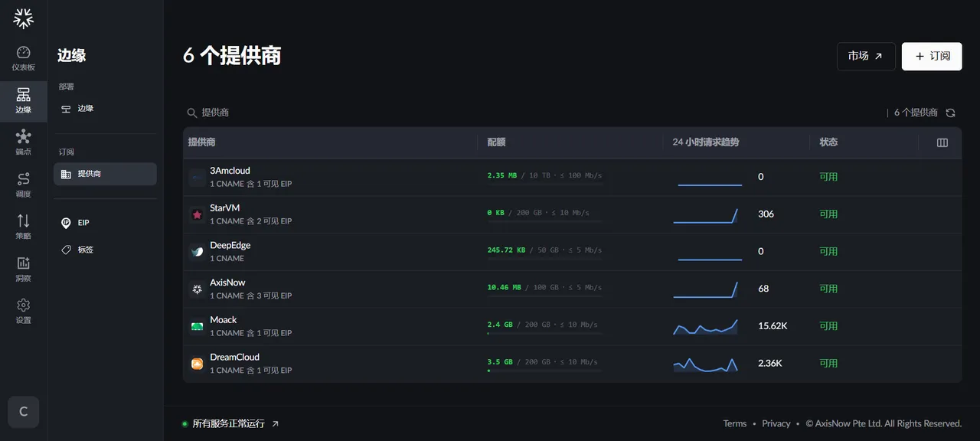Image resolution: width=980 pixels, height=441 pixels.
Task: Open 边缘 under the 部署 group
Action: click(x=105, y=109)
